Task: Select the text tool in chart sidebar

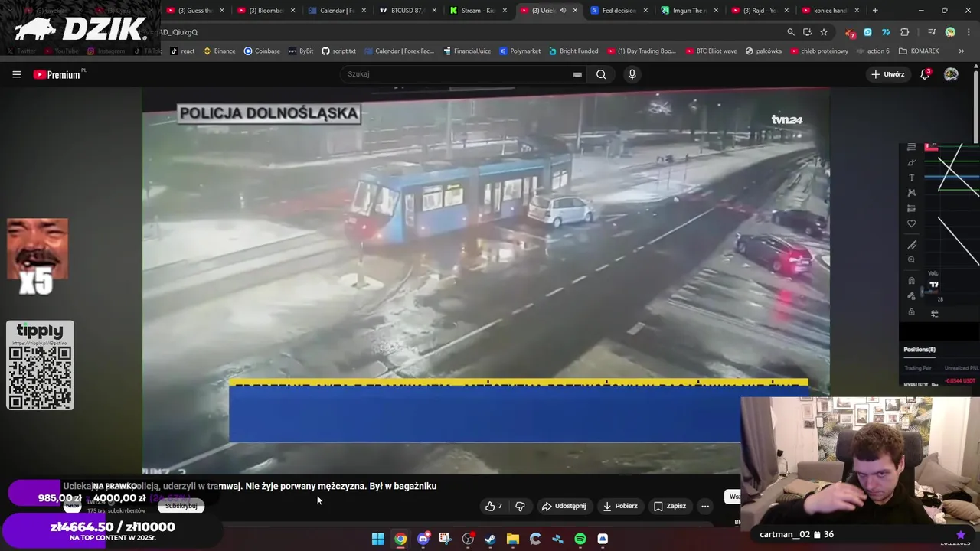Action: (911, 178)
